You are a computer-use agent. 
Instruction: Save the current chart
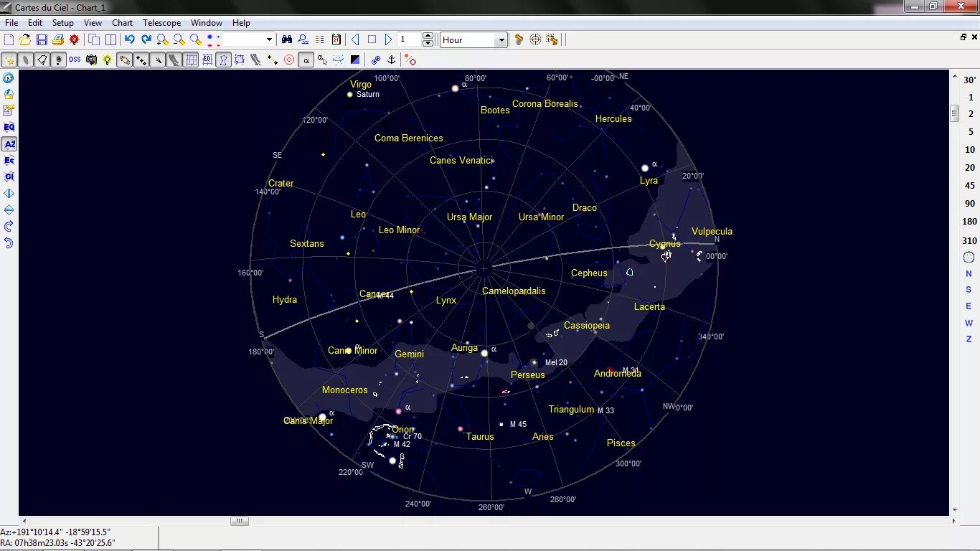[x=42, y=39]
